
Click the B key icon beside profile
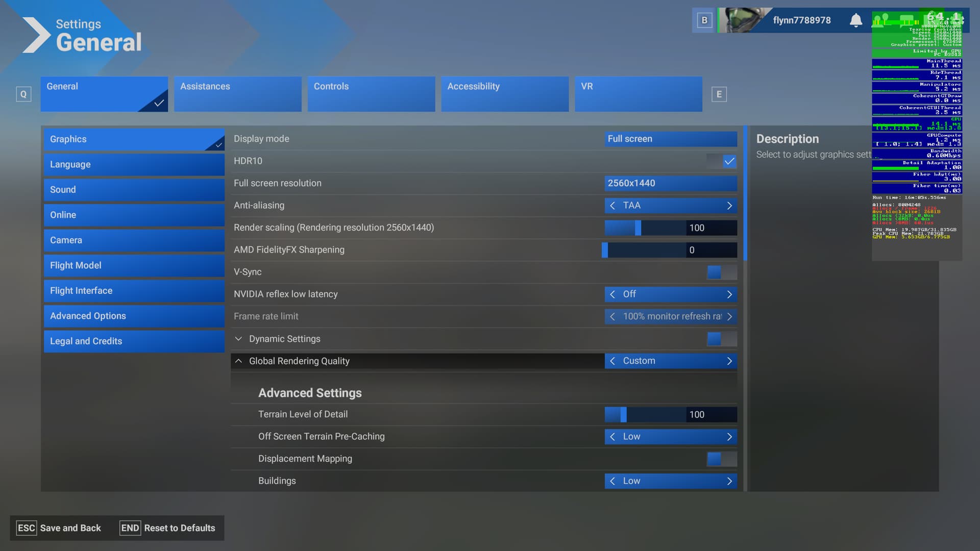704,20
